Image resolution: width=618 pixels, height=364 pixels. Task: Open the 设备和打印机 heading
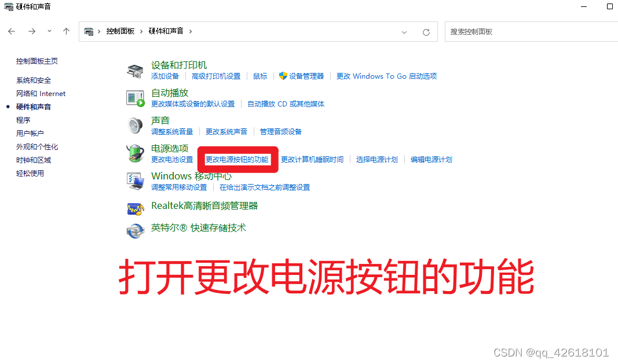(179, 65)
